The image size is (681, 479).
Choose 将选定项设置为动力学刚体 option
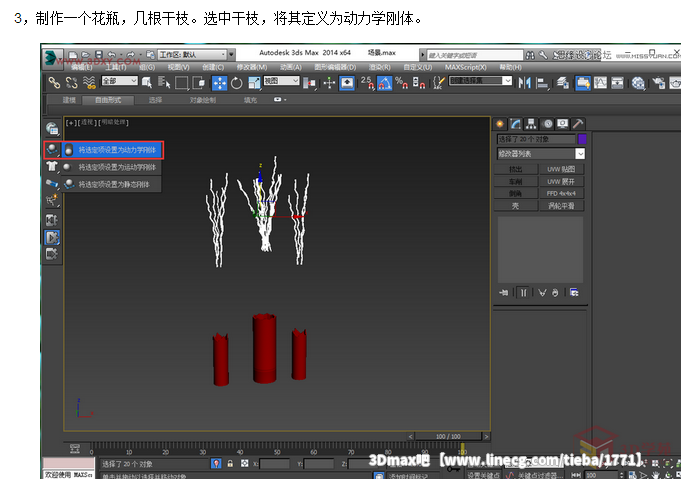click(112, 150)
